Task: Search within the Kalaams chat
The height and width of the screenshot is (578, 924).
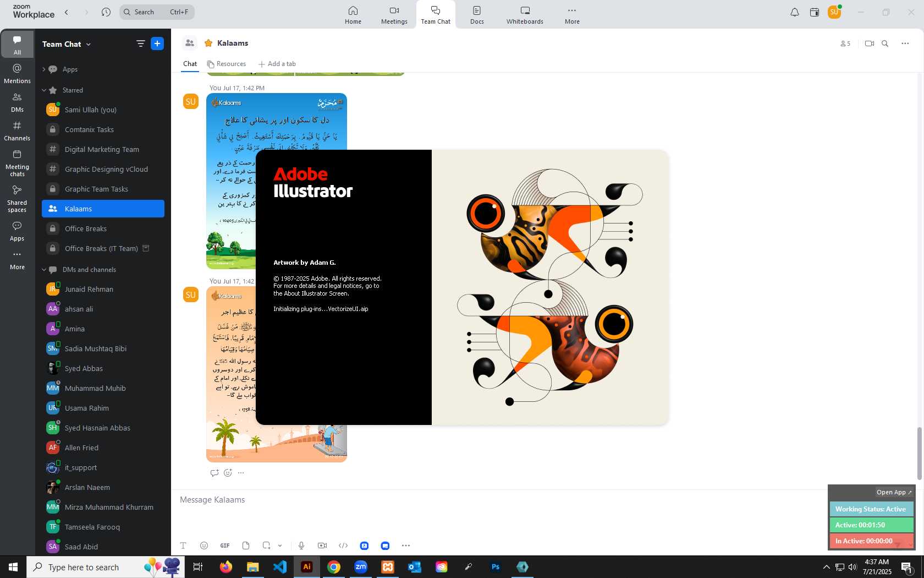Action: pos(885,43)
